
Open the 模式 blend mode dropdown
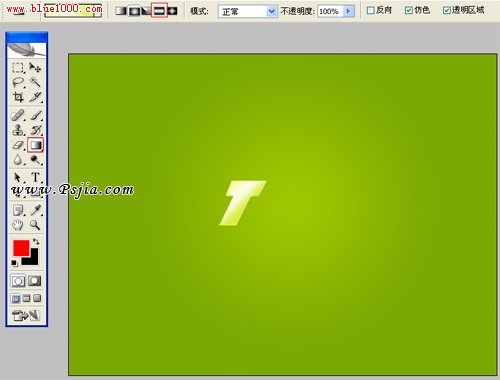pos(248,12)
